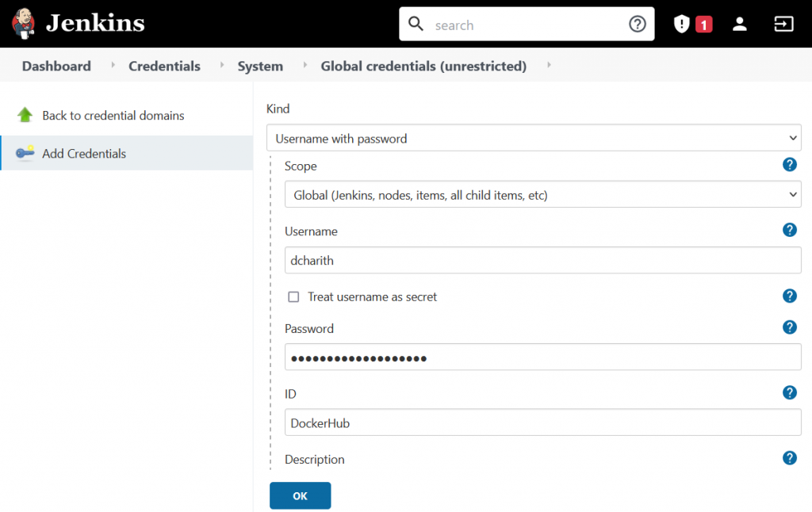Click the Password field label
The height and width of the screenshot is (512, 812).
point(309,329)
